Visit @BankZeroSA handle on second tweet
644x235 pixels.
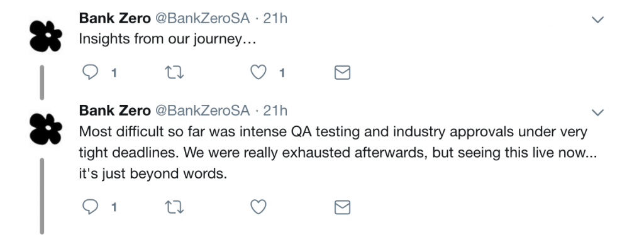click(203, 111)
